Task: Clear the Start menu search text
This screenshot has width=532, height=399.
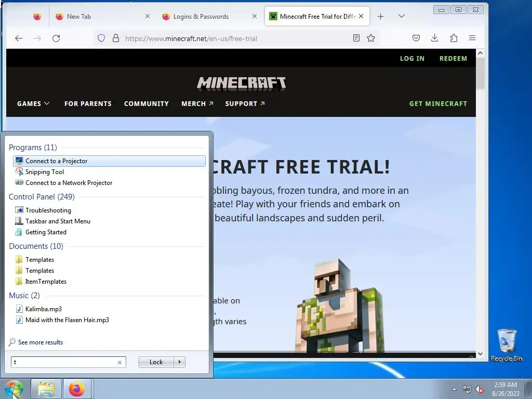Action: tap(120, 362)
